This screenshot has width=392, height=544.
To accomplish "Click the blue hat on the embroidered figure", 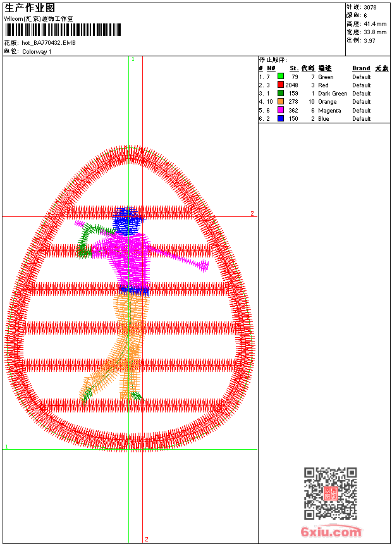I will coord(128,219).
